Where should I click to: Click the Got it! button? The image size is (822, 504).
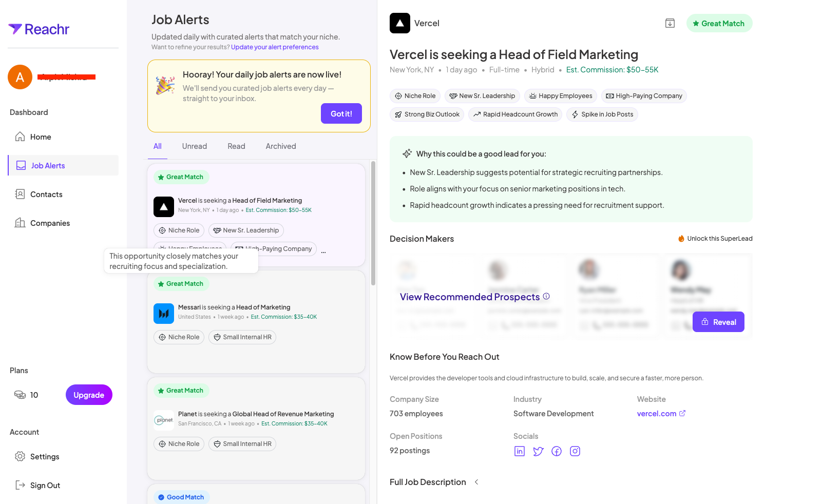point(341,113)
